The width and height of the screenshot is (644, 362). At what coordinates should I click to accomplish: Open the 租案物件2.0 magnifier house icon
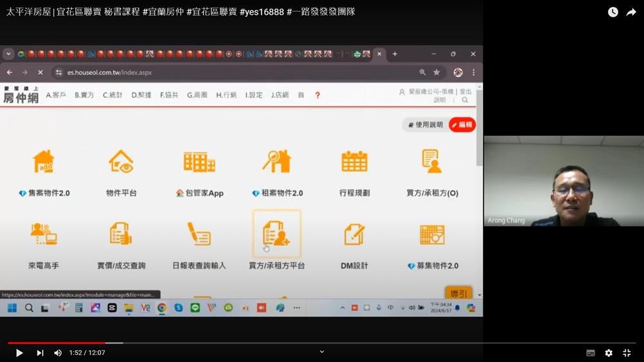point(277,162)
